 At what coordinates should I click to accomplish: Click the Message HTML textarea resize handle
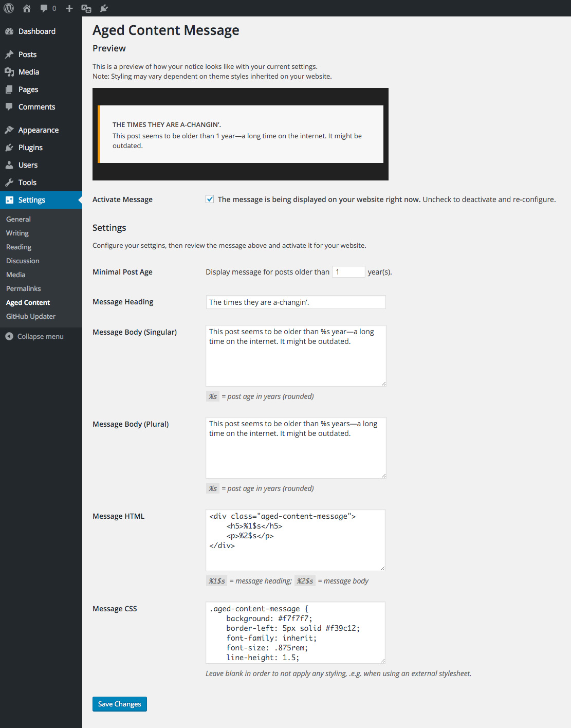(x=382, y=568)
